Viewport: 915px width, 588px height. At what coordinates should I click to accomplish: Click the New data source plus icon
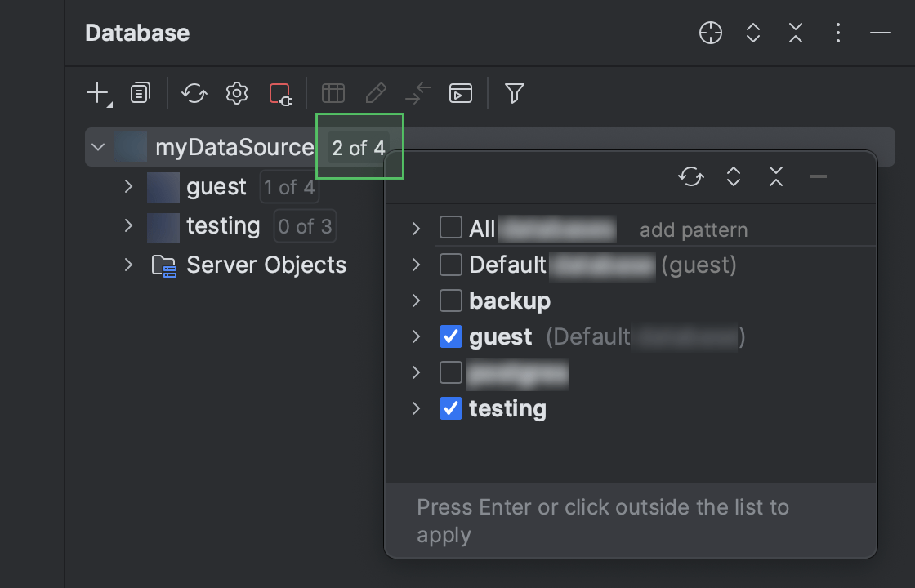point(97,93)
